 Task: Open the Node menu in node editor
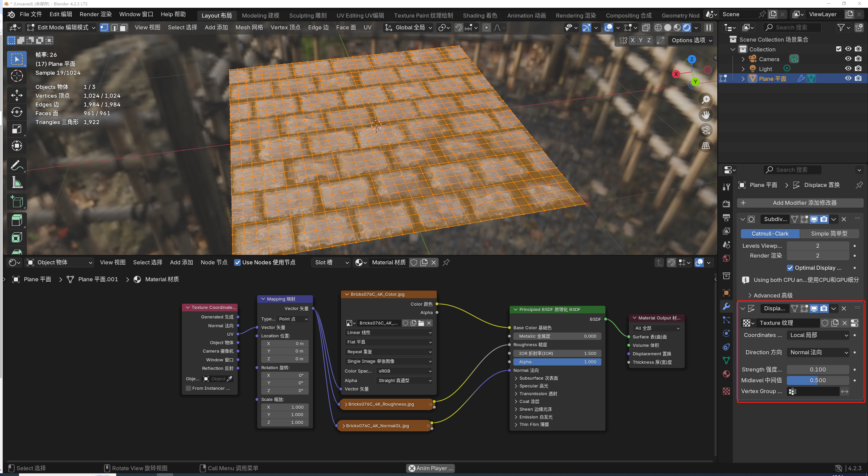tap(214, 263)
